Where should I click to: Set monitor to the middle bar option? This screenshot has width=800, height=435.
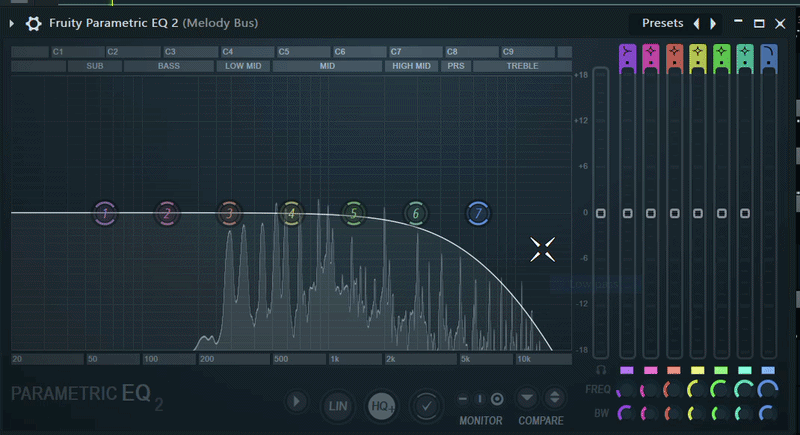tap(480, 399)
